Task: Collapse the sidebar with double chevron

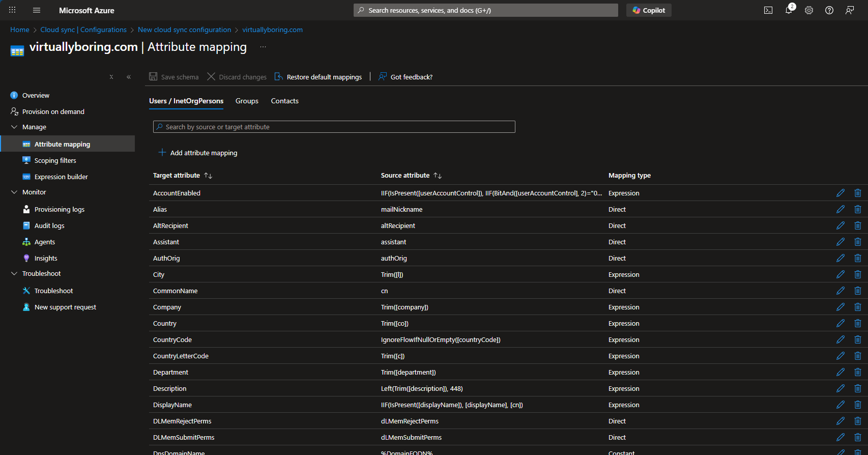Action: click(129, 77)
